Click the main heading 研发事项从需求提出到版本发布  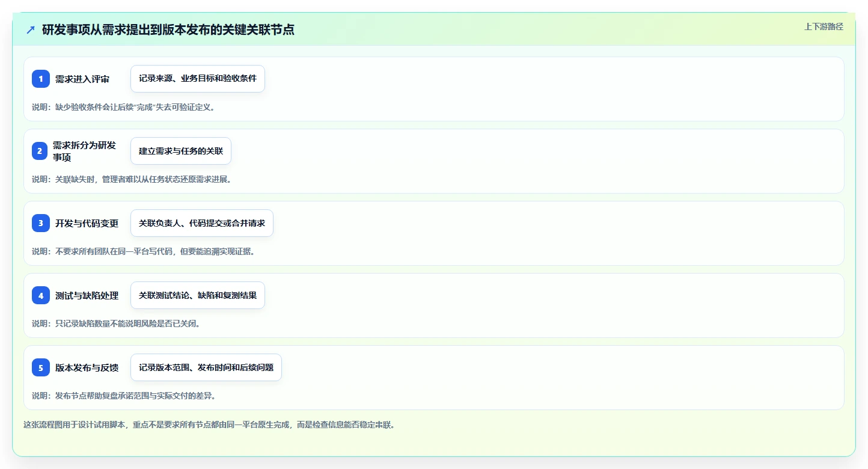tap(168, 29)
